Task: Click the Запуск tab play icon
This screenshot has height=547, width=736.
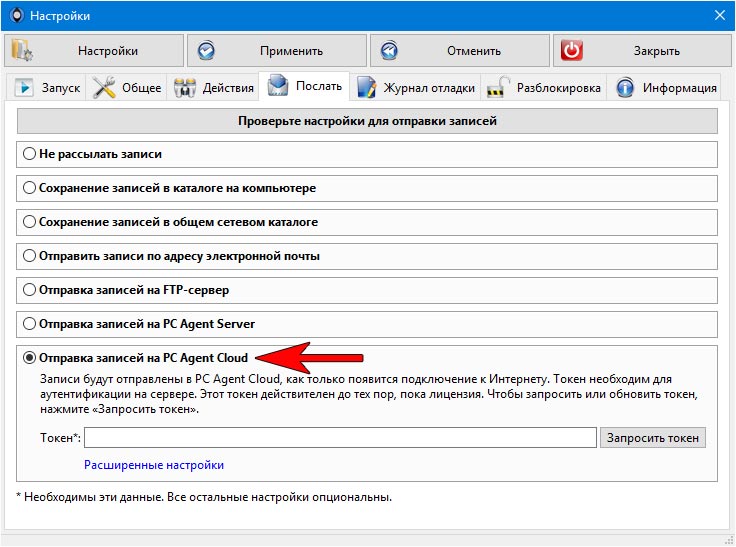Action: coord(25,88)
